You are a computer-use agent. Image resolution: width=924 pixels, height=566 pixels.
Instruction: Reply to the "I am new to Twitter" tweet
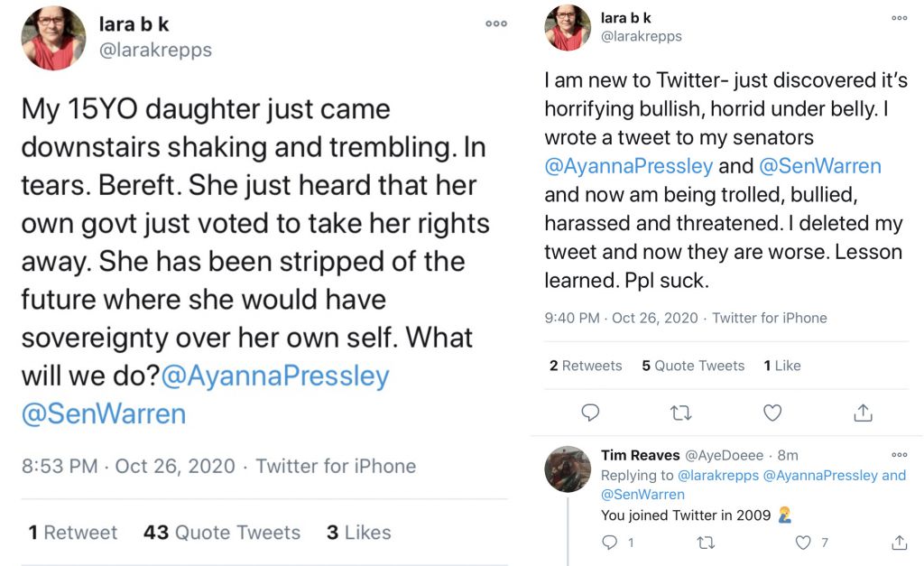[x=590, y=413]
